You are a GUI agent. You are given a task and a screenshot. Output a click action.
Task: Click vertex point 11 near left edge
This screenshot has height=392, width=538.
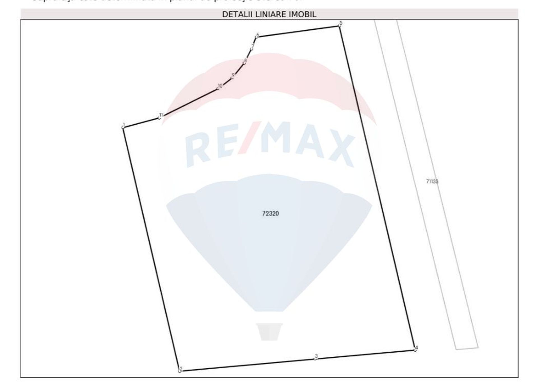pyautogui.click(x=159, y=118)
